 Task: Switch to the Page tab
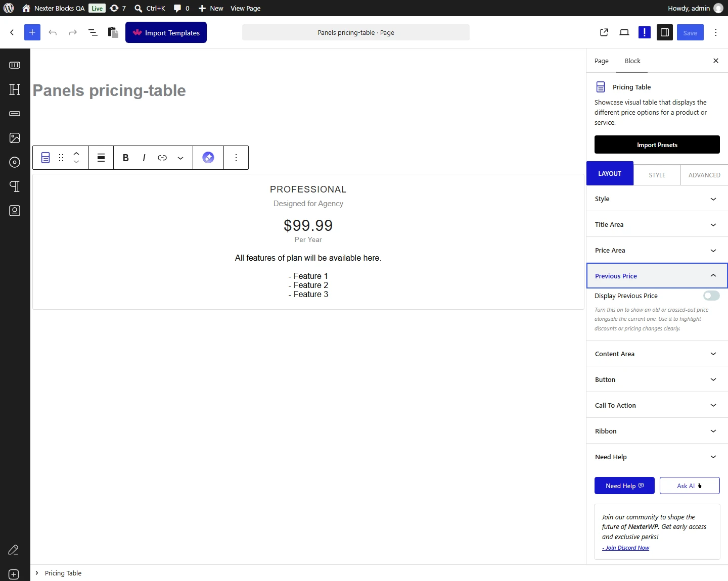pyautogui.click(x=602, y=61)
